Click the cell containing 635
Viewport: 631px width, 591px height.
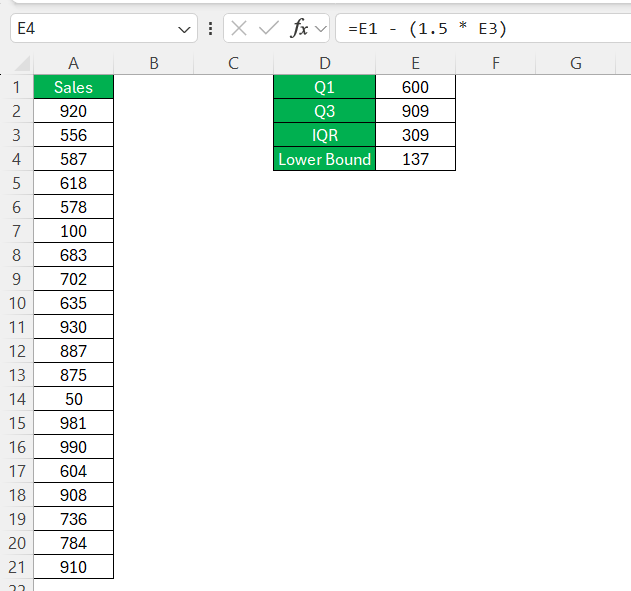coord(74,303)
